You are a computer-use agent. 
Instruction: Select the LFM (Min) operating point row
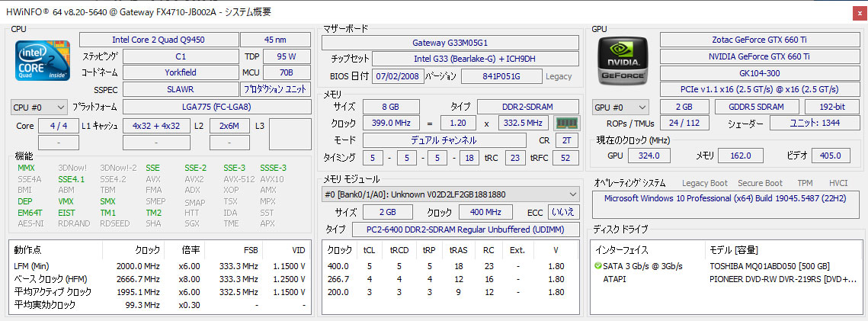click(160, 265)
